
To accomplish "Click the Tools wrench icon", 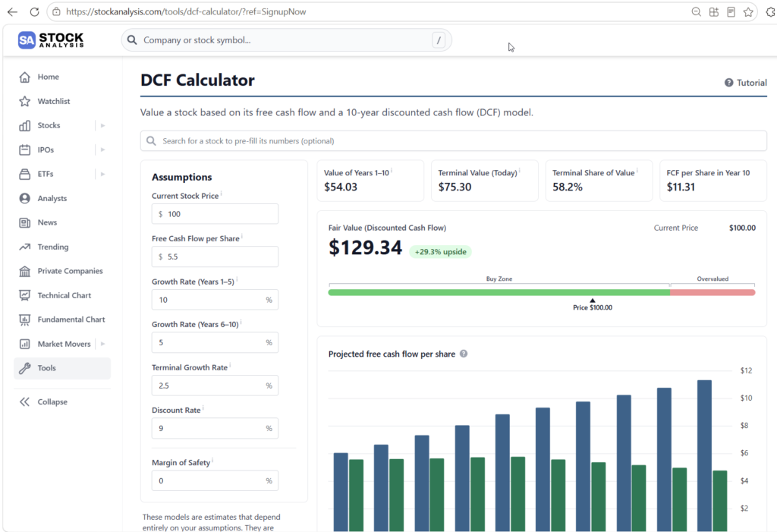I will tap(25, 368).
